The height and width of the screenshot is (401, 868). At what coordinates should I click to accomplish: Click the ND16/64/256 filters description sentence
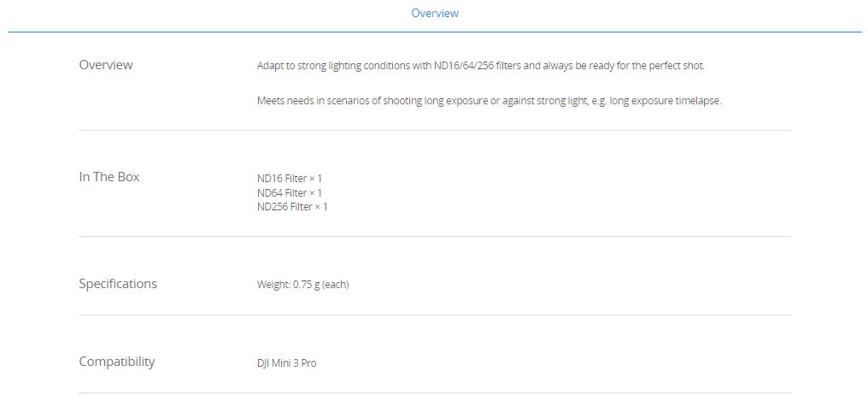480,66
